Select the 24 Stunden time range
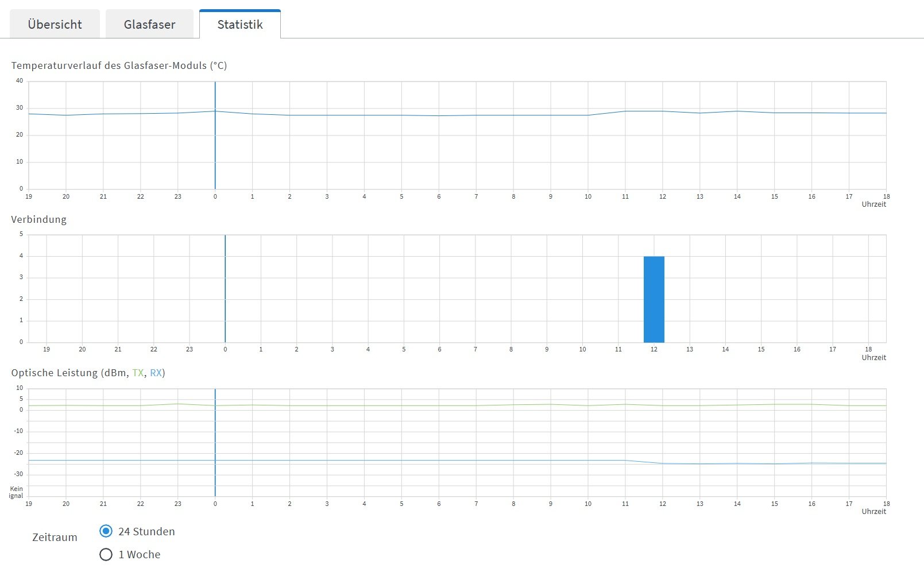Viewport: 924px width, 572px height. coord(106,531)
